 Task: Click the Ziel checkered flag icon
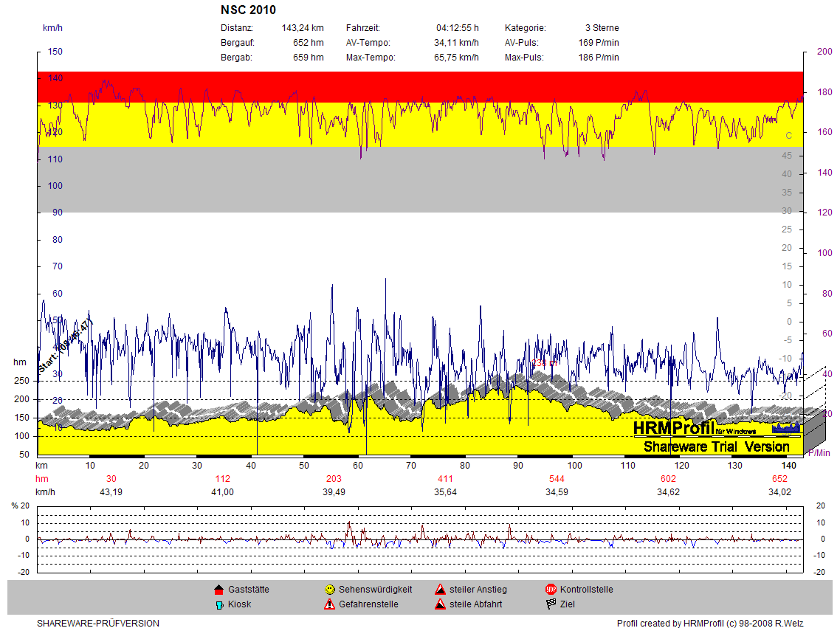pyautogui.click(x=551, y=604)
